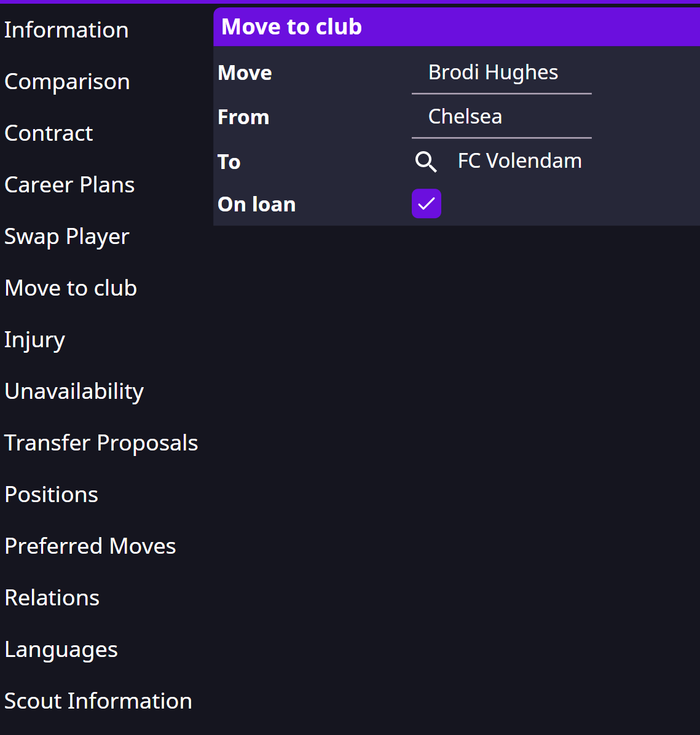Open the Injury section
This screenshot has width=700, height=735.
[x=34, y=339]
